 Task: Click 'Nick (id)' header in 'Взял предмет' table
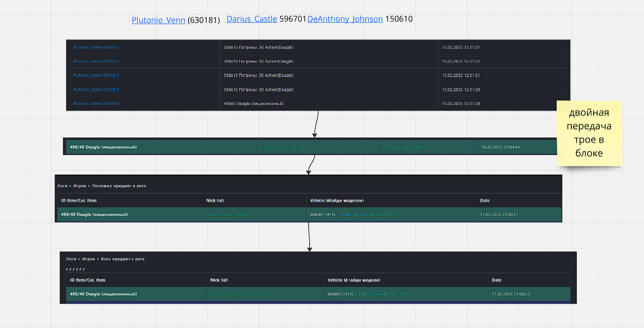[x=219, y=280]
